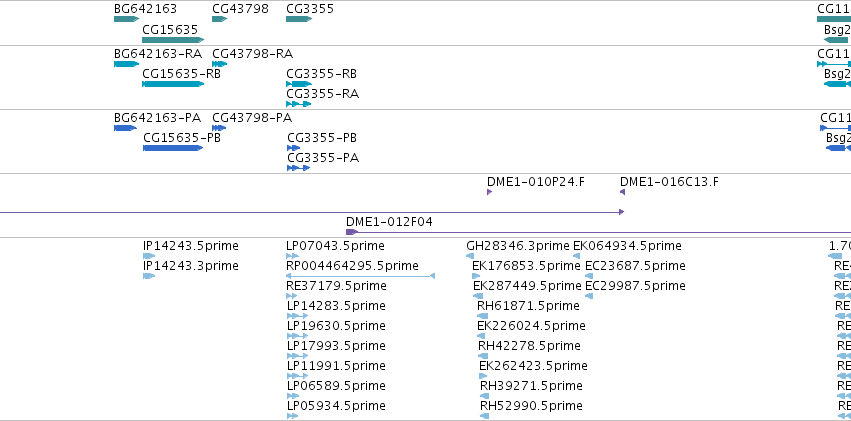Select the CG15635-RB transcript bar
Screen dimensions: 851x421
pos(173,84)
